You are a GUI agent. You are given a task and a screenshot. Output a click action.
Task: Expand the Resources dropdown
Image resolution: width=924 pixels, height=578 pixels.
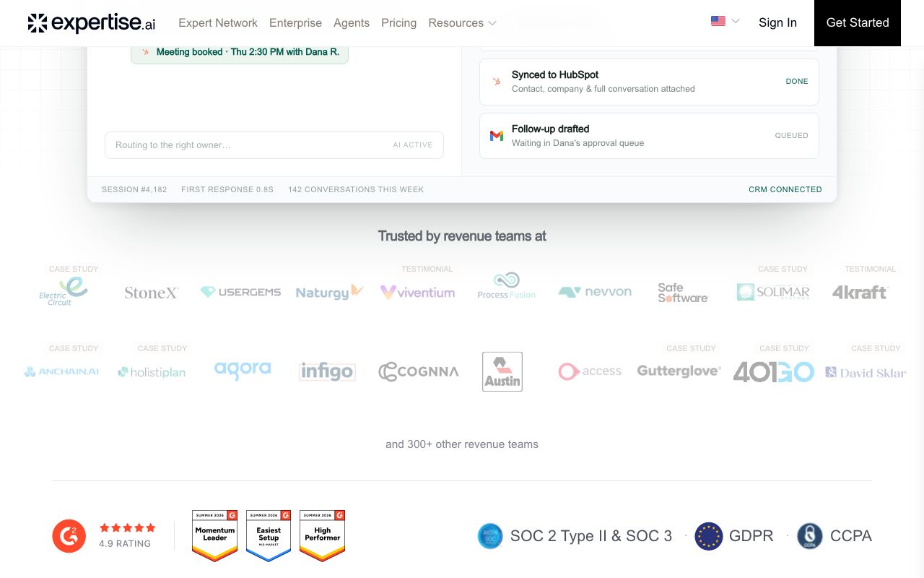pos(462,23)
